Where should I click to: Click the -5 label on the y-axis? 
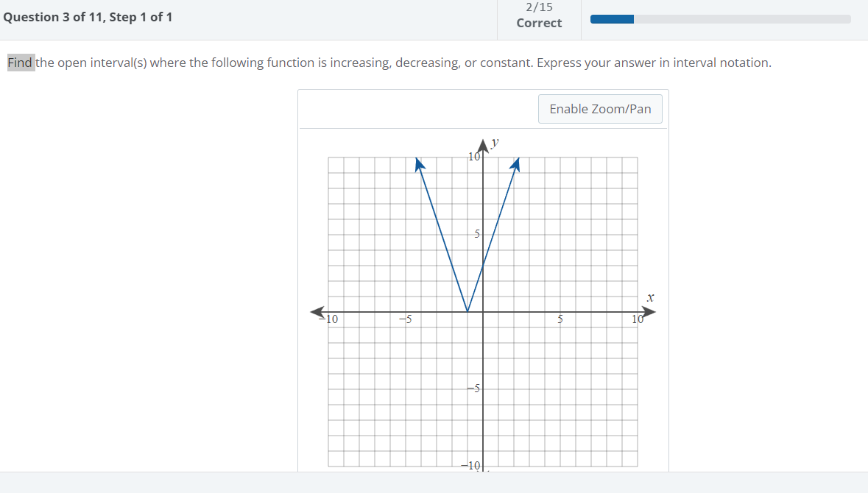point(474,389)
